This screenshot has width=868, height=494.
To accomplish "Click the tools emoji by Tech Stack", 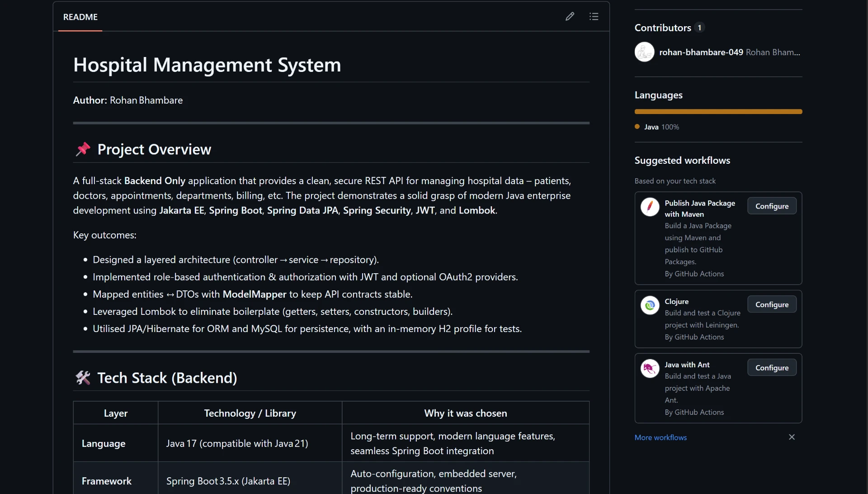I will pyautogui.click(x=83, y=378).
